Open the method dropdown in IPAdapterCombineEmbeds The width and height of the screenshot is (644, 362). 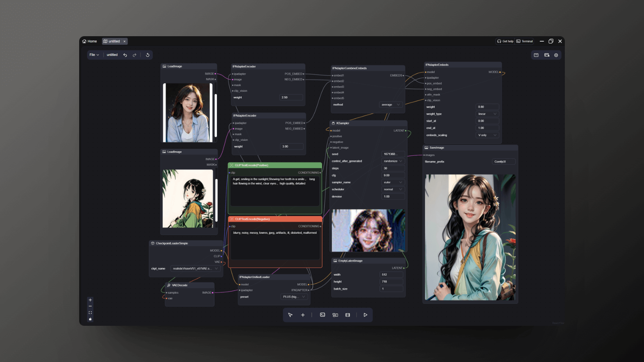390,104
